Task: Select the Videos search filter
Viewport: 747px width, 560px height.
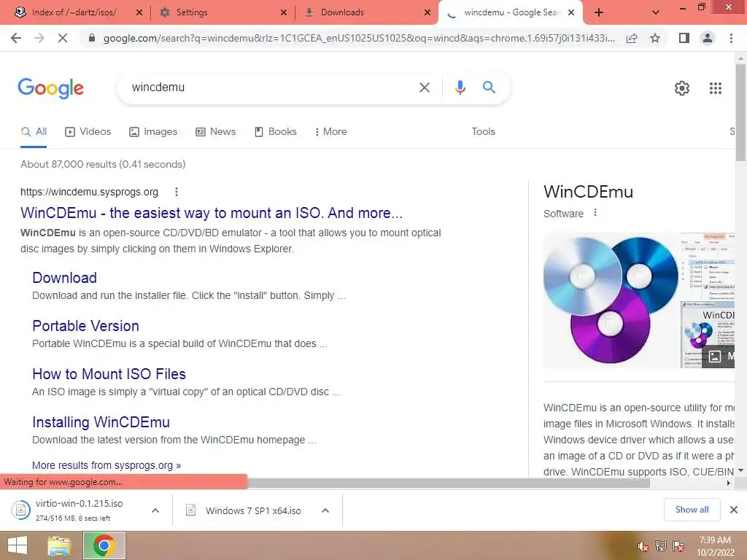Action: click(x=88, y=132)
